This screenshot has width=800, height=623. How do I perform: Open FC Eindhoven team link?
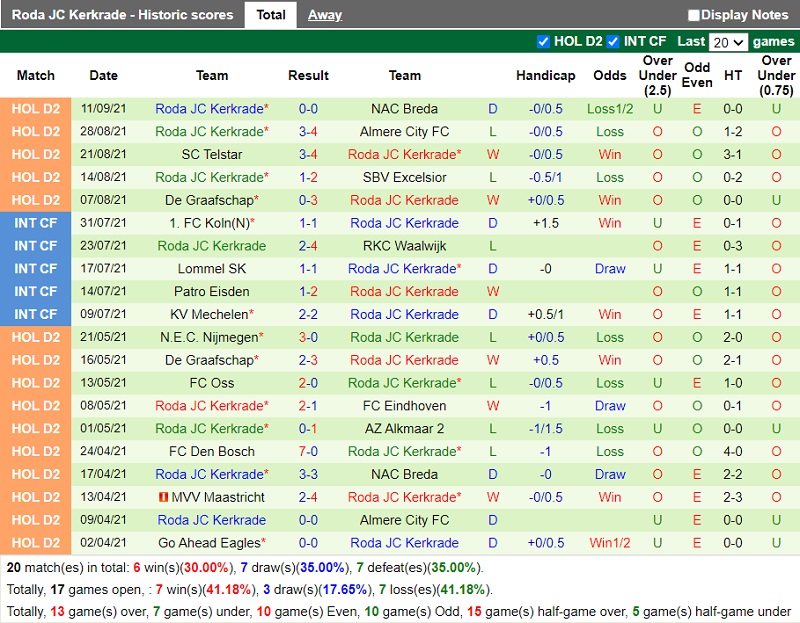pos(404,406)
